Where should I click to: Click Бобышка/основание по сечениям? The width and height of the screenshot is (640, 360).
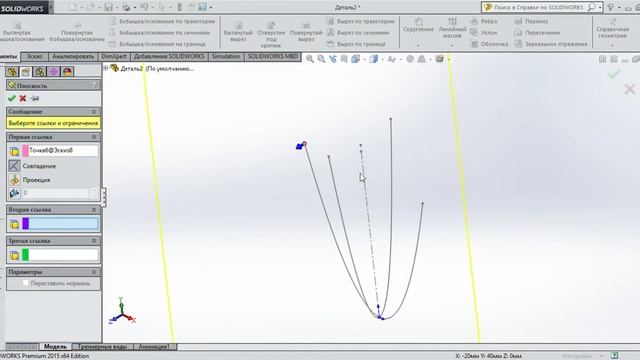point(159,33)
